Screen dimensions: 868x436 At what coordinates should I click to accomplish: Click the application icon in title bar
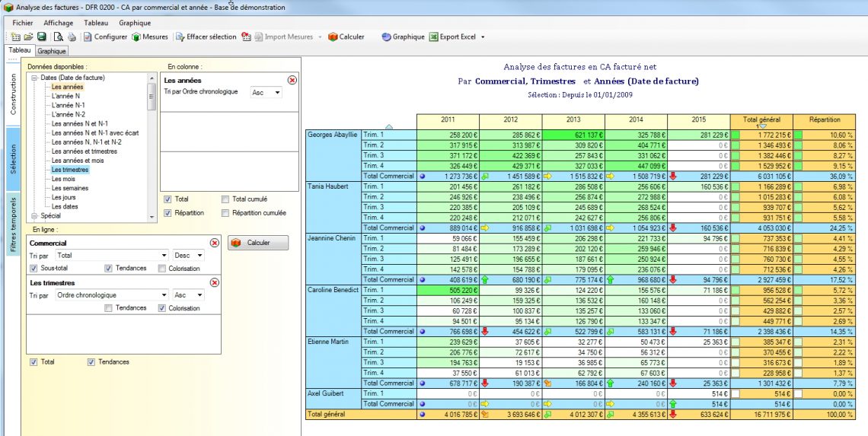tap(8, 7)
